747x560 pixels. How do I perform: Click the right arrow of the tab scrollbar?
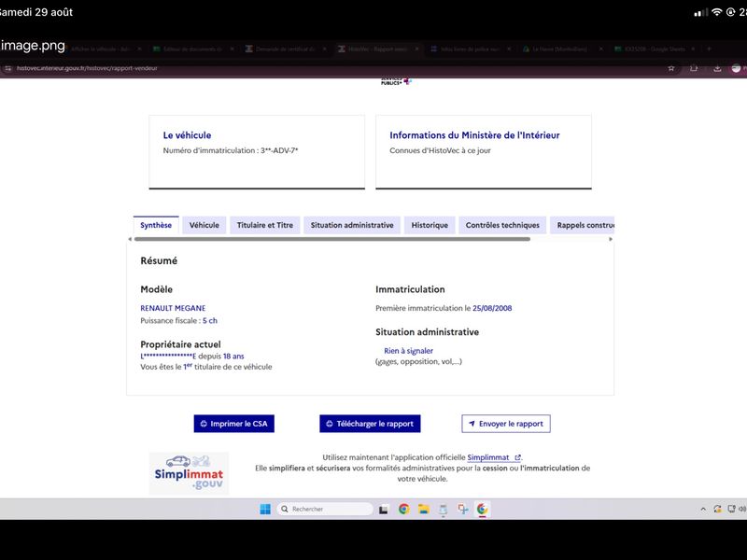click(611, 239)
